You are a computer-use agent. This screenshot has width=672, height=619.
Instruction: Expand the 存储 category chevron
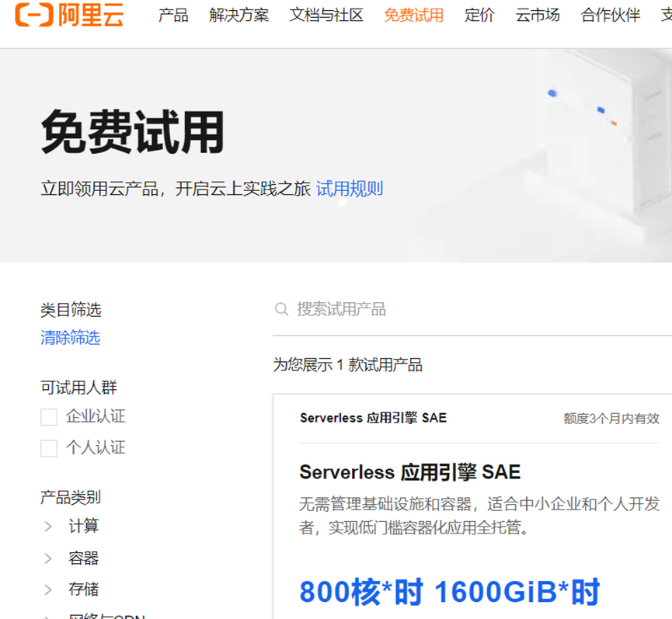click(48, 589)
